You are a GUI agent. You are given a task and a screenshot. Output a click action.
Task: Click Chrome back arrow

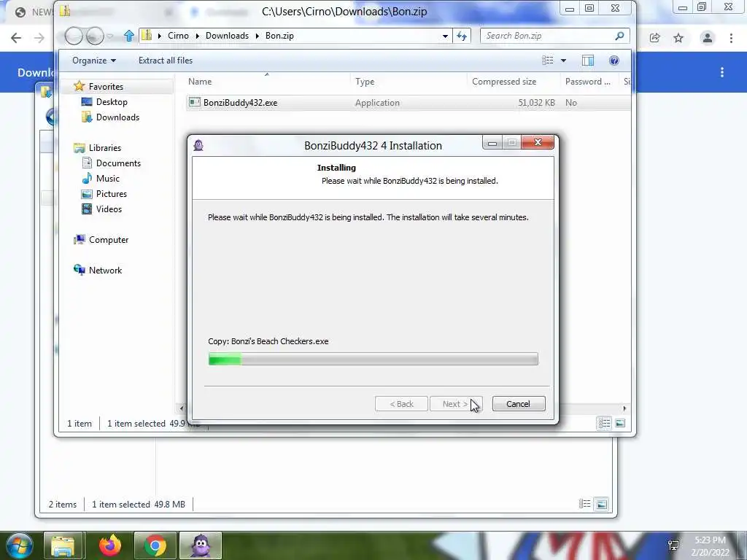pos(16,38)
